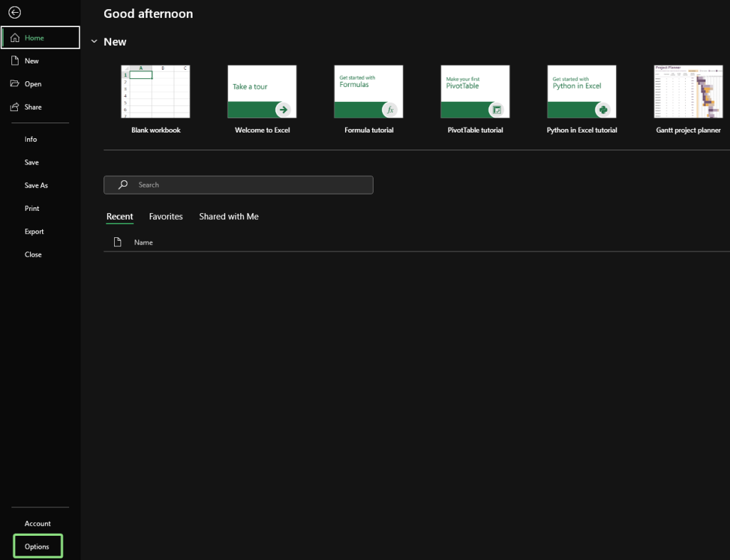Viewport: 730px width, 560px height.
Task: Click the document icon beside Name header
Action: pyautogui.click(x=118, y=242)
